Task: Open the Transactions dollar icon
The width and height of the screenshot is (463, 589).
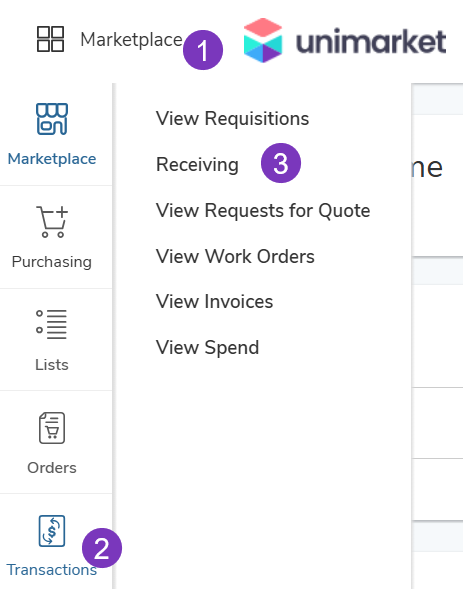Action: (52, 531)
